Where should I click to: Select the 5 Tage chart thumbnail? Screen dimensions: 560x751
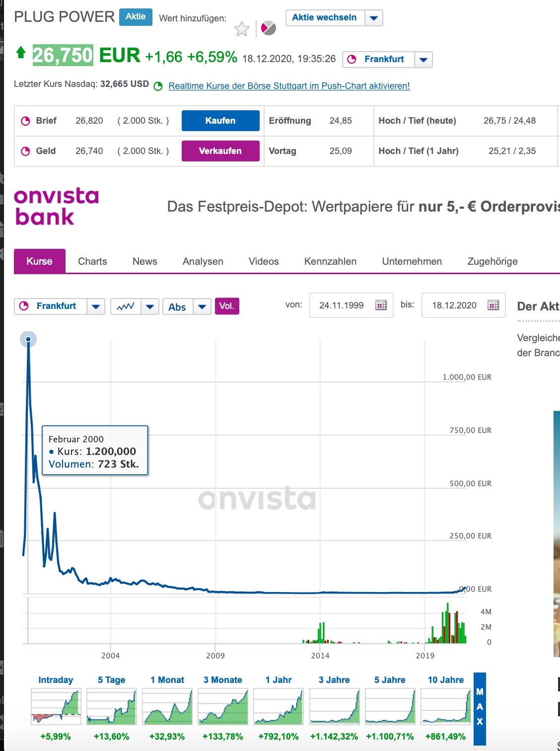pyautogui.click(x=111, y=707)
